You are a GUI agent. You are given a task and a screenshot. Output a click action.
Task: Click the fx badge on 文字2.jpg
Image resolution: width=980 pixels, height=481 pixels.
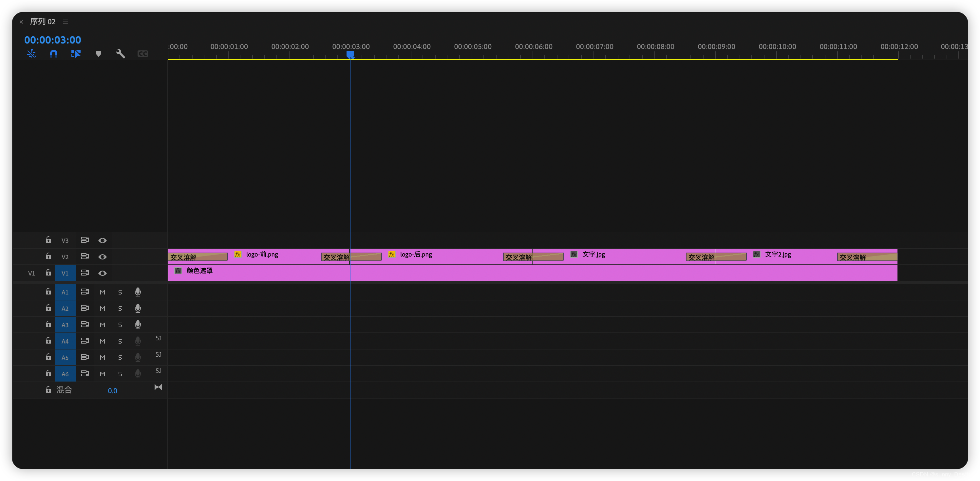757,254
